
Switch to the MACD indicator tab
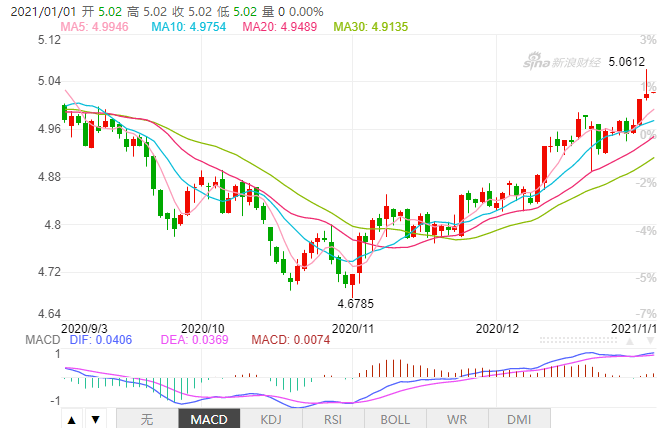pyautogui.click(x=209, y=419)
